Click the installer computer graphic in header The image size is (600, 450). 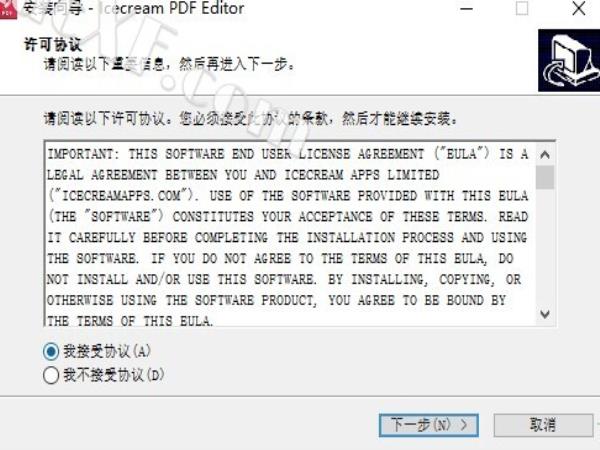pyautogui.click(x=569, y=60)
